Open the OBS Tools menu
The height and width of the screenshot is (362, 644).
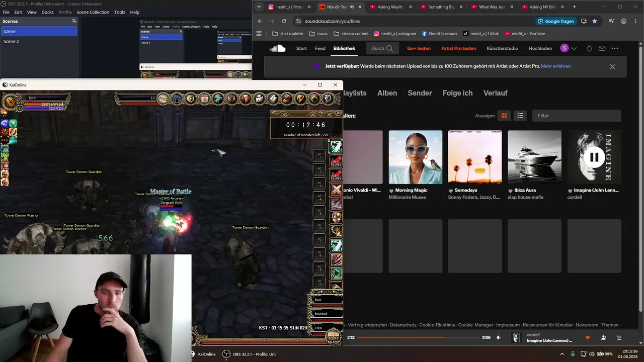[120, 12]
